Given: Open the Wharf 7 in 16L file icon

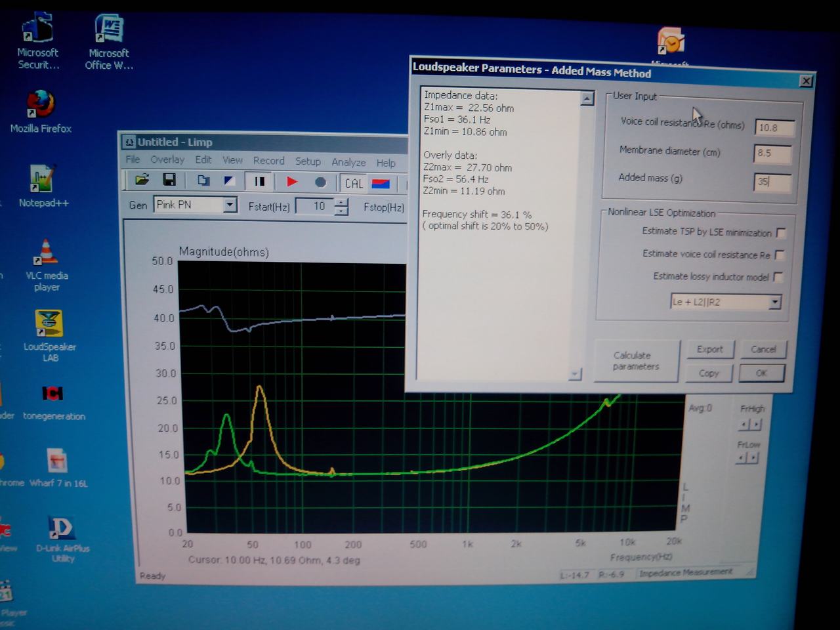Looking at the screenshot, I should click(x=58, y=468).
